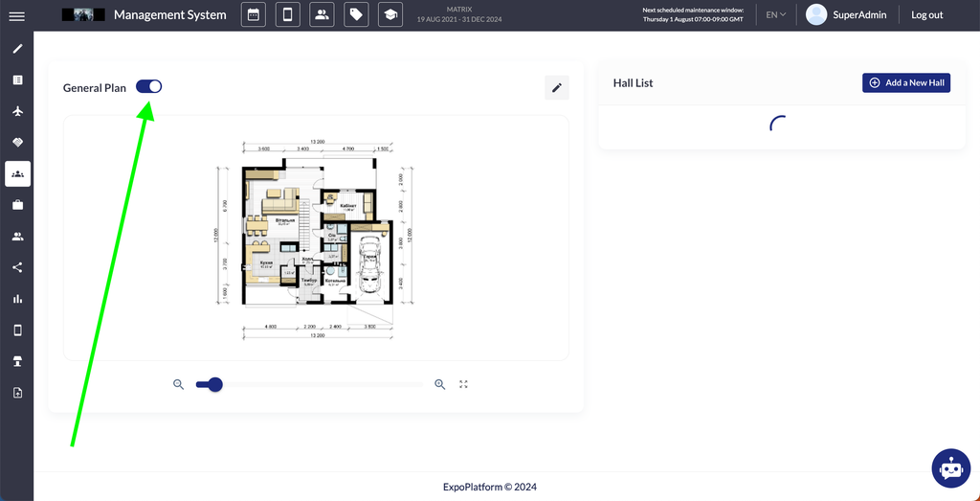
Task: Click the calendar icon in top bar
Action: [253, 15]
